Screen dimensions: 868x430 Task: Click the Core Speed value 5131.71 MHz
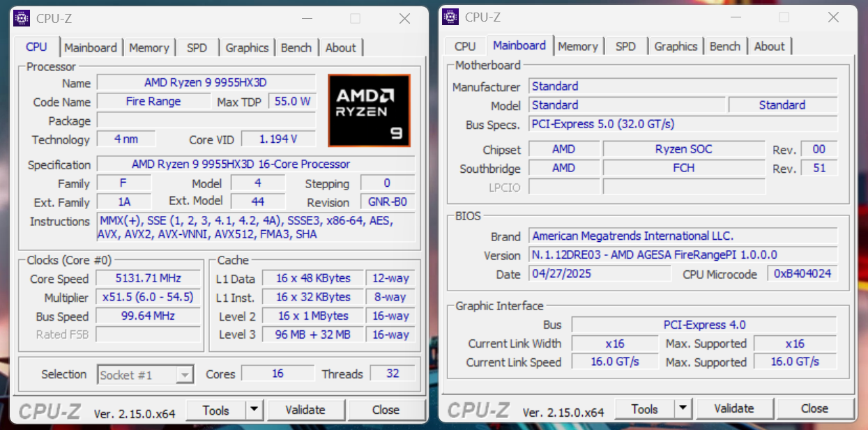coord(147,278)
